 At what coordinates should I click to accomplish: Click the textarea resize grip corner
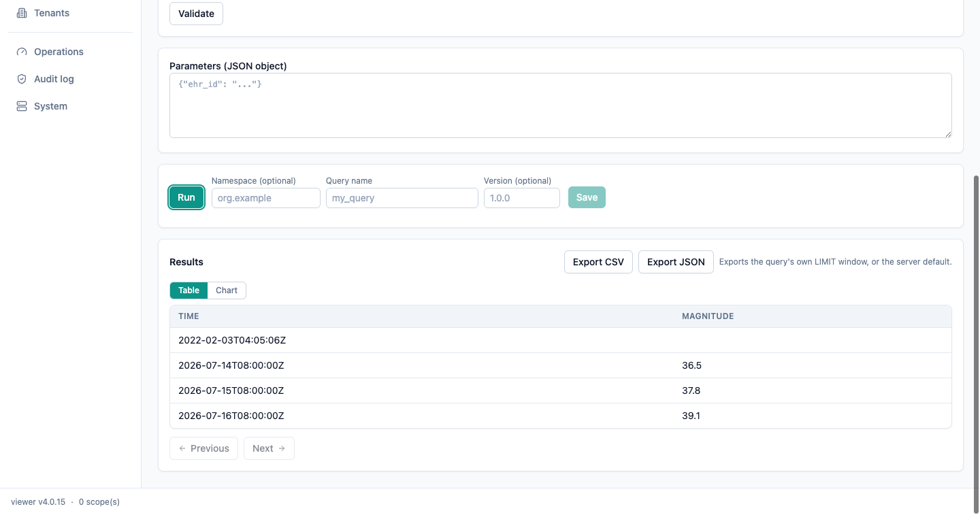pos(947,134)
